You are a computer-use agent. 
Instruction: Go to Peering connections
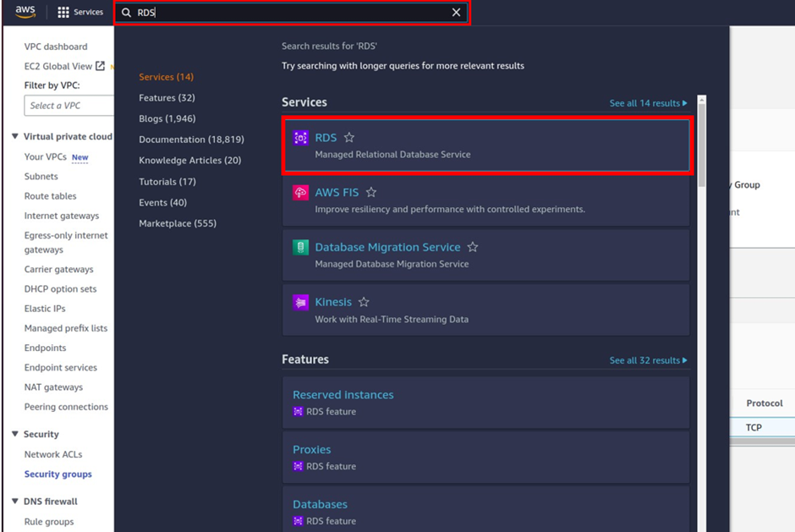tap(66, 407)
